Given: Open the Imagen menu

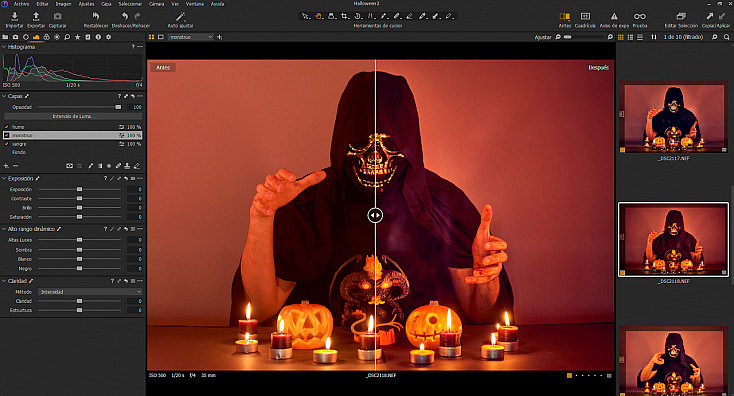Looking at the screenshot, I should pyautogui.click(x=64, y=4).
